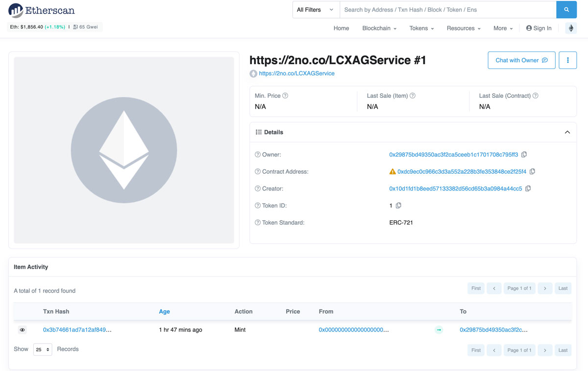This screenshot has width=588, height=371.
Task: Click the Age column header
Action: coord(164,311)
